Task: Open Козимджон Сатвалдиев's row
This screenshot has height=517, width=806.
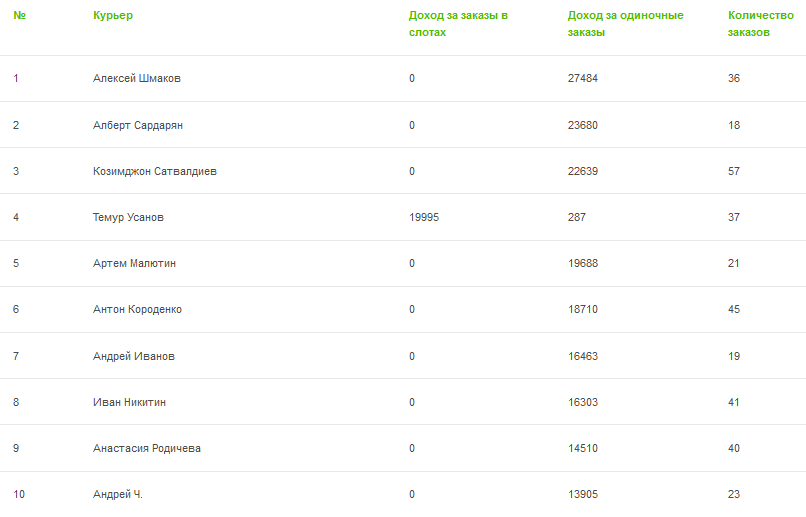Action: tap(155, 171)
